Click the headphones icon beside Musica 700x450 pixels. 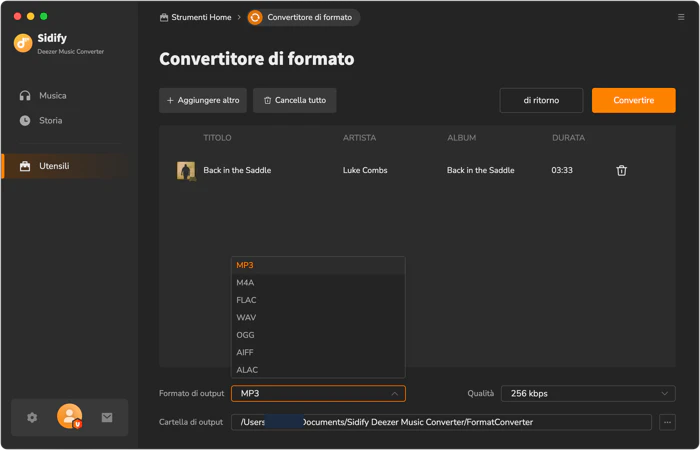click(x=25, y=96)
